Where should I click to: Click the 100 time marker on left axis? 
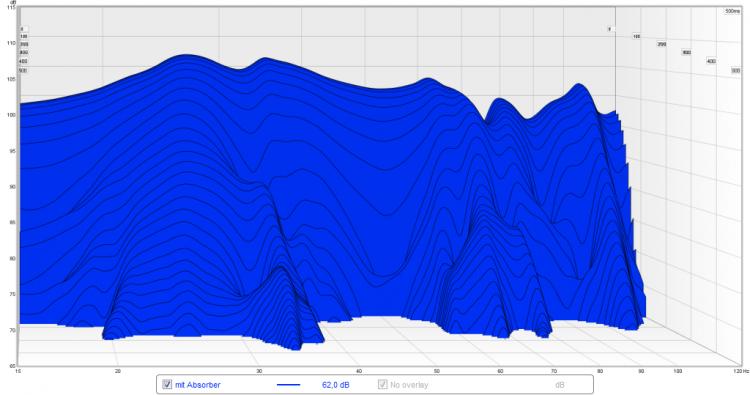click(x=23, y=36)
